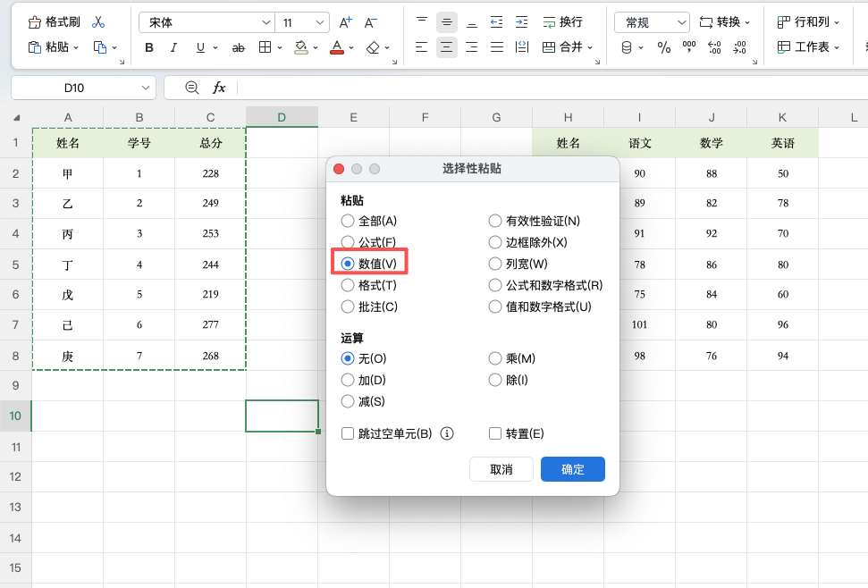Align cell content to top
The height and width of the screenshot is (588, 868).
(x=422, y=22)
